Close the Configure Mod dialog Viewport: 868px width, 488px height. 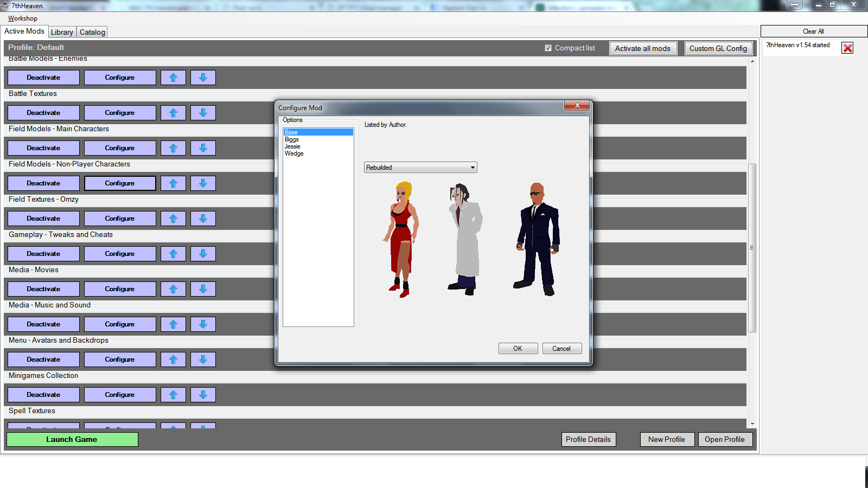click(577, 105)
